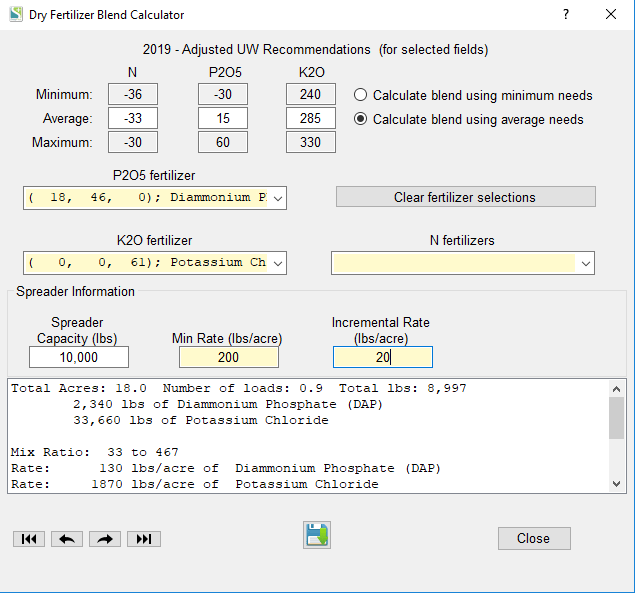Click the Min Rate input field
Screen dimensions: 635x593
coord(229,357)
